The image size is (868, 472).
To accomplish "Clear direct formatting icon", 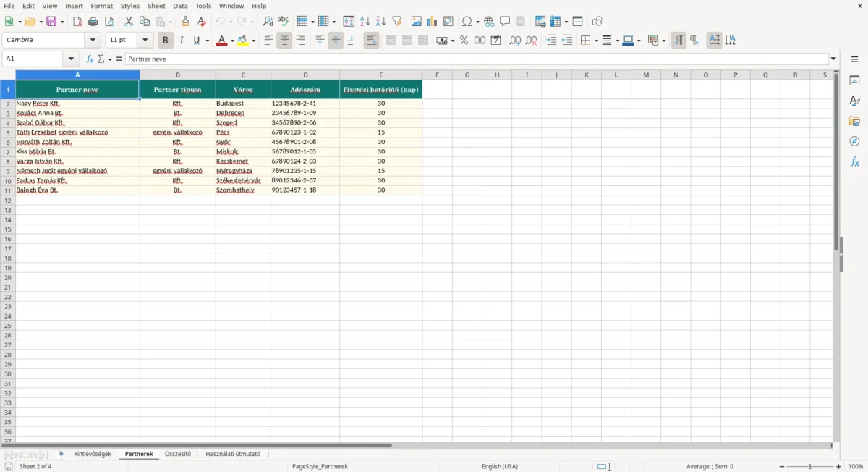I will pyautogui.click(x=202, y=22).
